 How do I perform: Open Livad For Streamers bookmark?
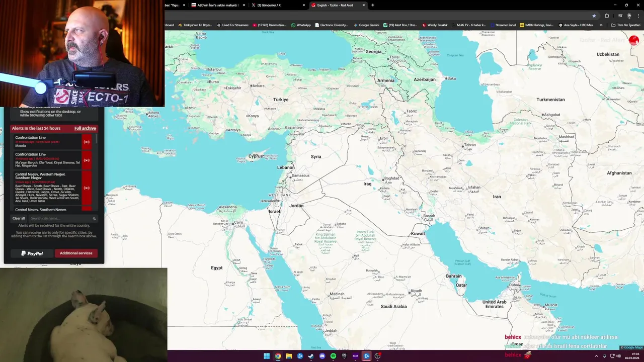[232, 25]
